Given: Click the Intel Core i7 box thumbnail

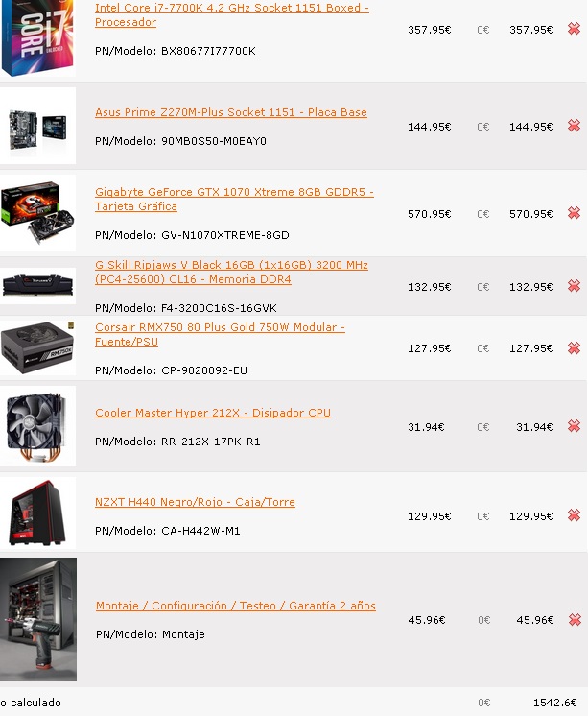Looking at the screenshot, I should (x=37, y=38).
